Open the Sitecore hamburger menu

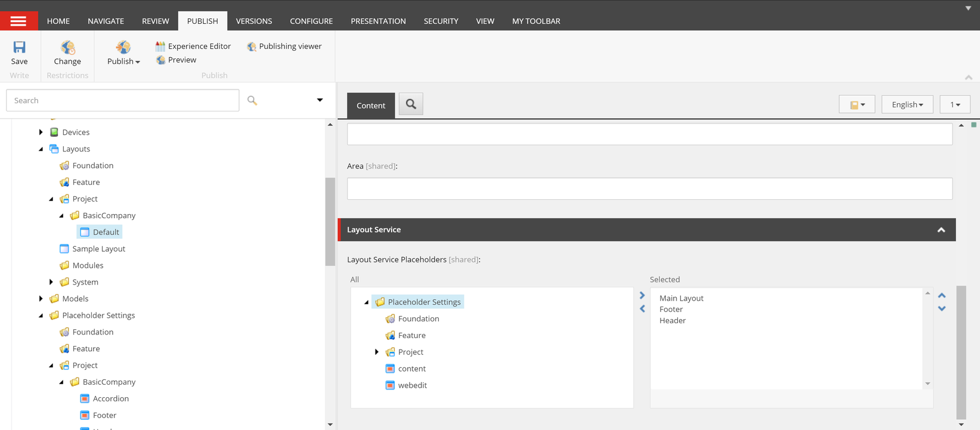18,21
